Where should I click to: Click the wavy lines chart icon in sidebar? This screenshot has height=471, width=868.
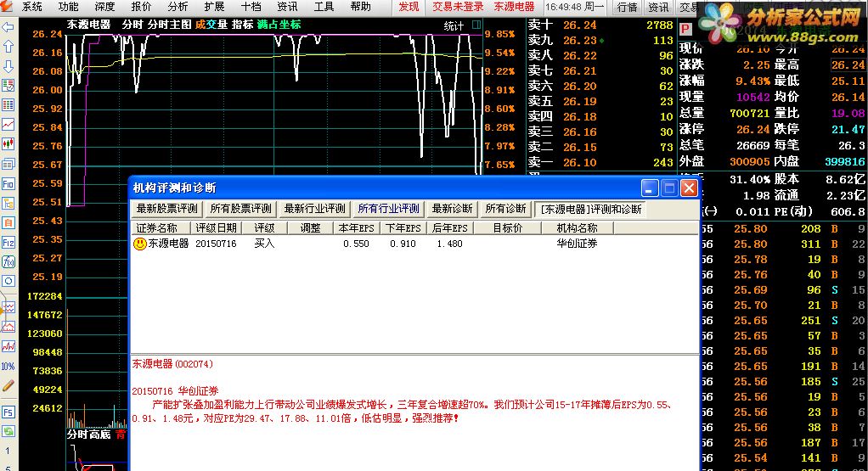point(8,307)
